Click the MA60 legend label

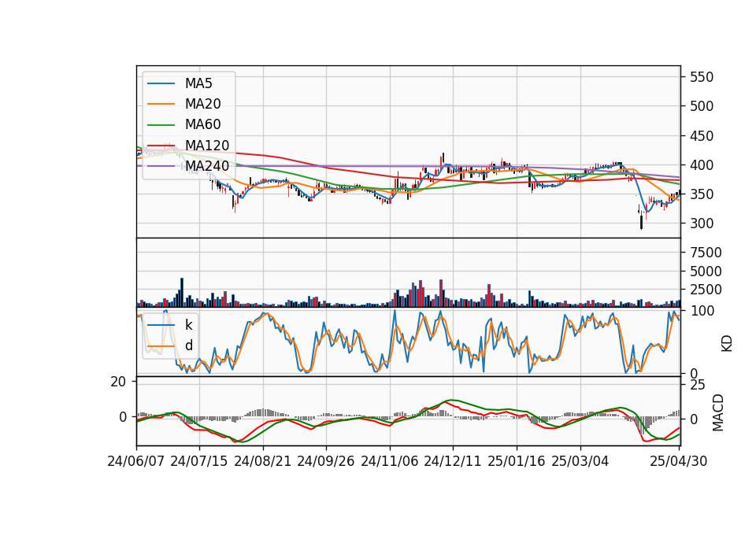click(203, 125)
